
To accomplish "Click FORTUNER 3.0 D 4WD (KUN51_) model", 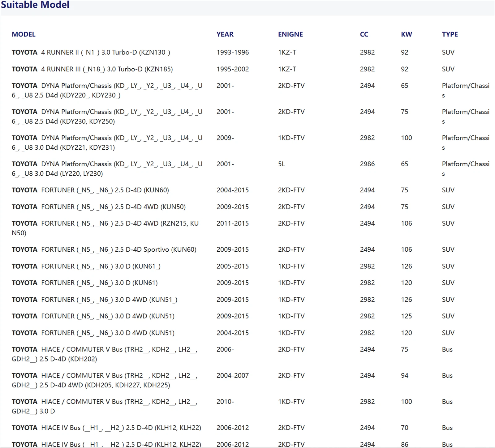I will tap(94, 300).
